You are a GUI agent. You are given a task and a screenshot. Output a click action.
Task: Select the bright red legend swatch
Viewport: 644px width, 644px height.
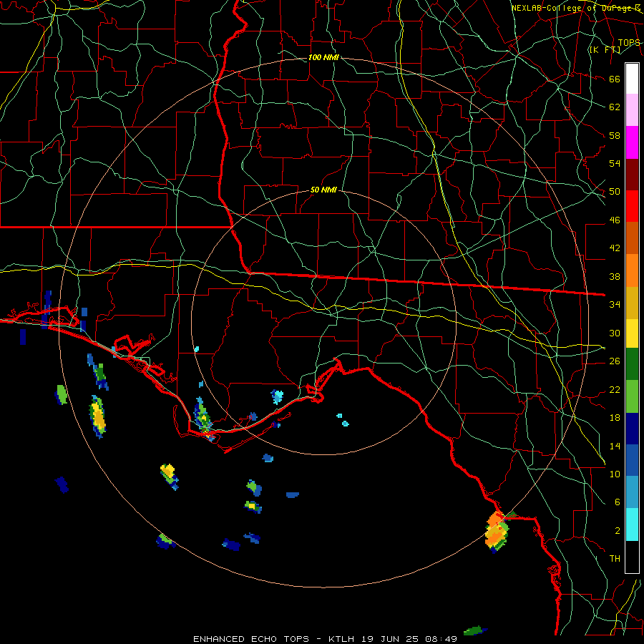point(632,206)
